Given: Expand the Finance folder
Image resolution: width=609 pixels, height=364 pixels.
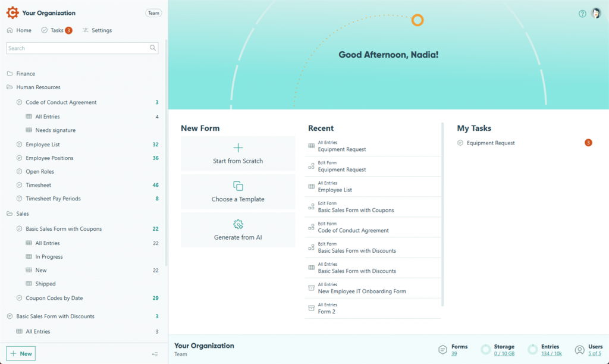Looking at the screenshot, I should (9, 73).
